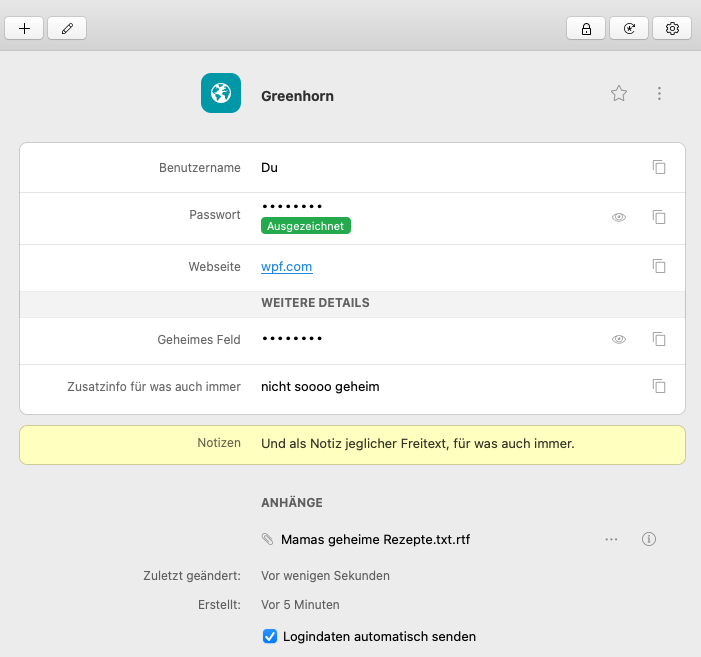Open settings via gear icon

point(672,28)
